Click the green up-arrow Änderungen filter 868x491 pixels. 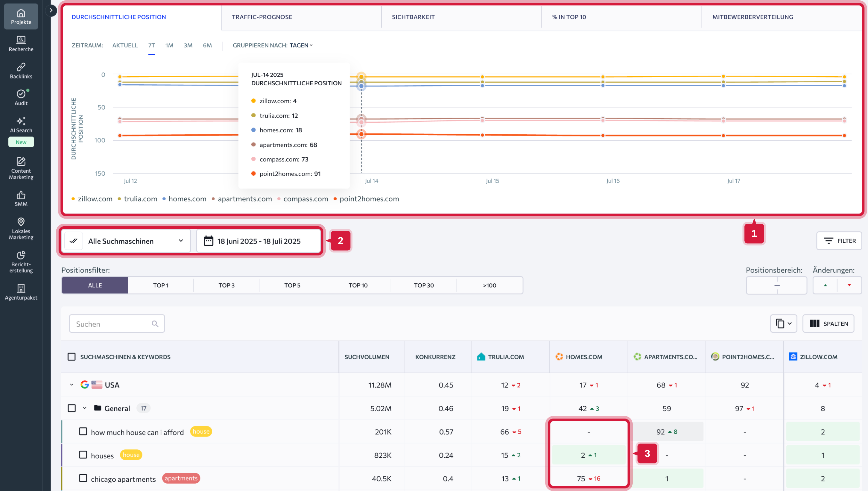(825, 285)
